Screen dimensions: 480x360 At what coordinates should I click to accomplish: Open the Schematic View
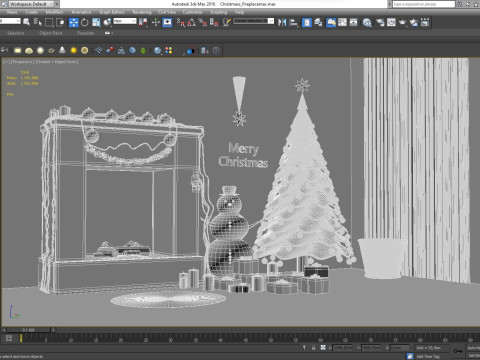point(353,22)
